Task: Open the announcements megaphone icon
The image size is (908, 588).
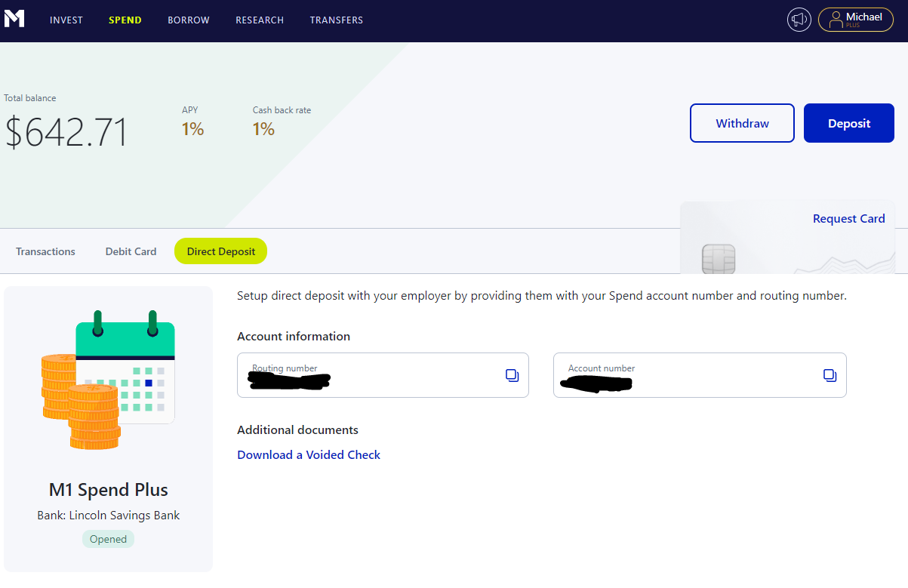Action: point(799,20)
